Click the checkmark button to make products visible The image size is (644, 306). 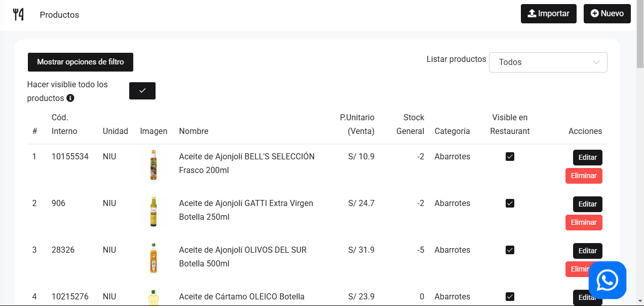[x=142, y=90]
